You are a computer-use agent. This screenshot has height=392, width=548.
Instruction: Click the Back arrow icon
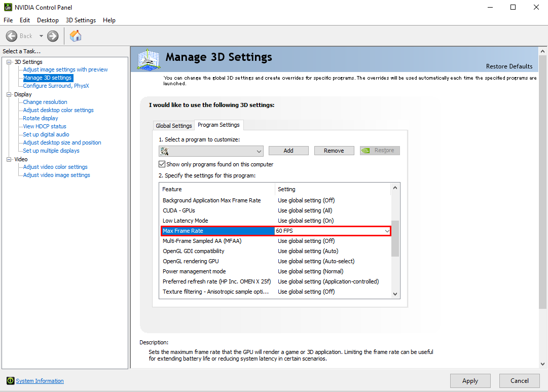12,36
